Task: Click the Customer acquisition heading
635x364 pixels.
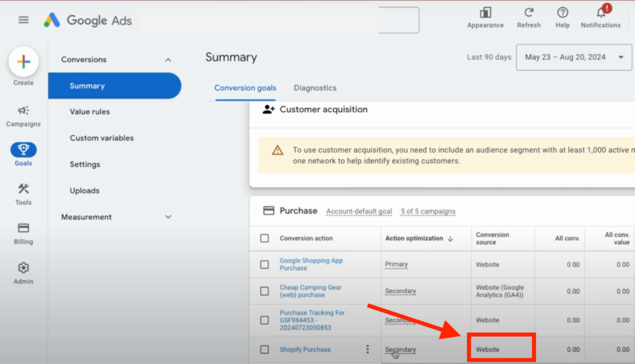Action: (x=324, y=109)
